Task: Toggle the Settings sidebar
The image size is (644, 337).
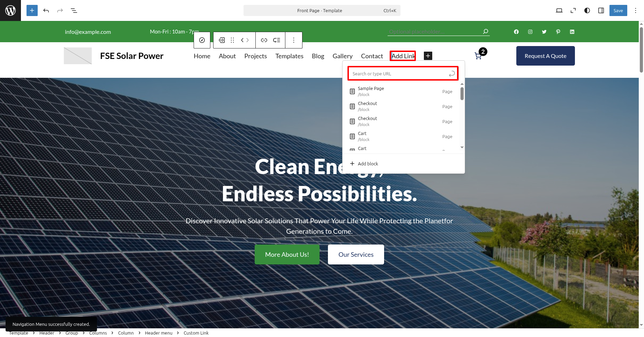Action: tap(601, 10)
